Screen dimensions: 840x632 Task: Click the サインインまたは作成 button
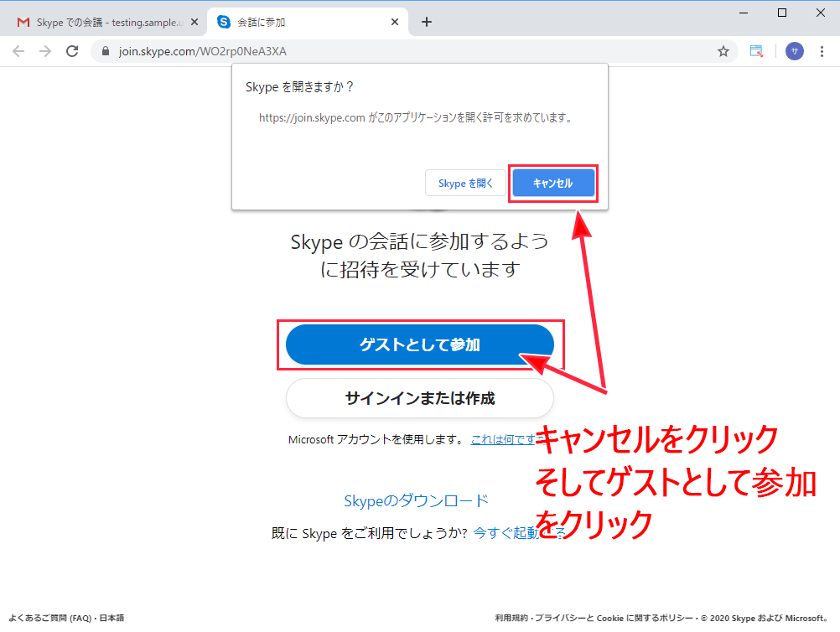click(419, 398)
